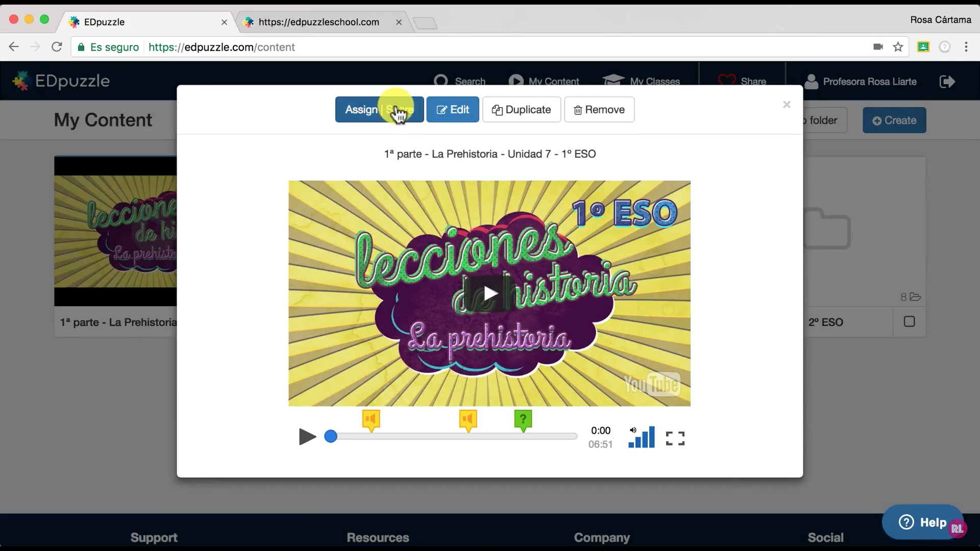Screen dimensions: 980x551
Task: Switch to the edpuzzleschool.com browser tab
Action: pos(318,22)
